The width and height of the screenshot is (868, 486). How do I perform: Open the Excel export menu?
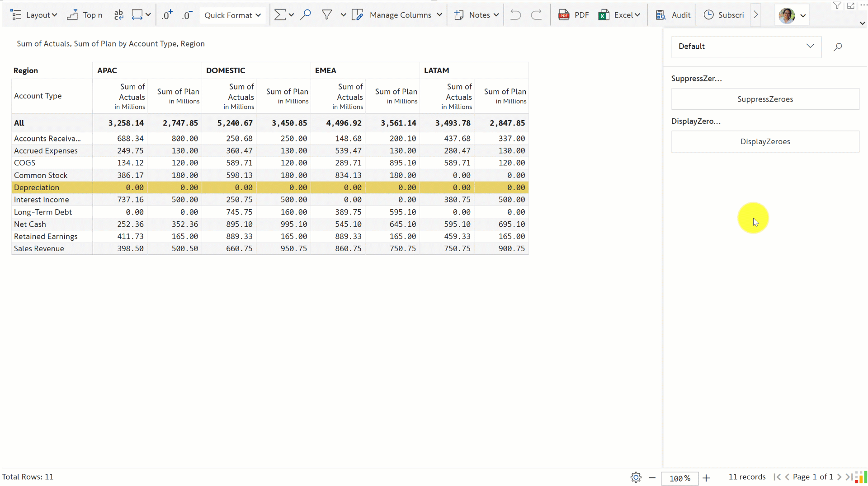pos(619,15)
